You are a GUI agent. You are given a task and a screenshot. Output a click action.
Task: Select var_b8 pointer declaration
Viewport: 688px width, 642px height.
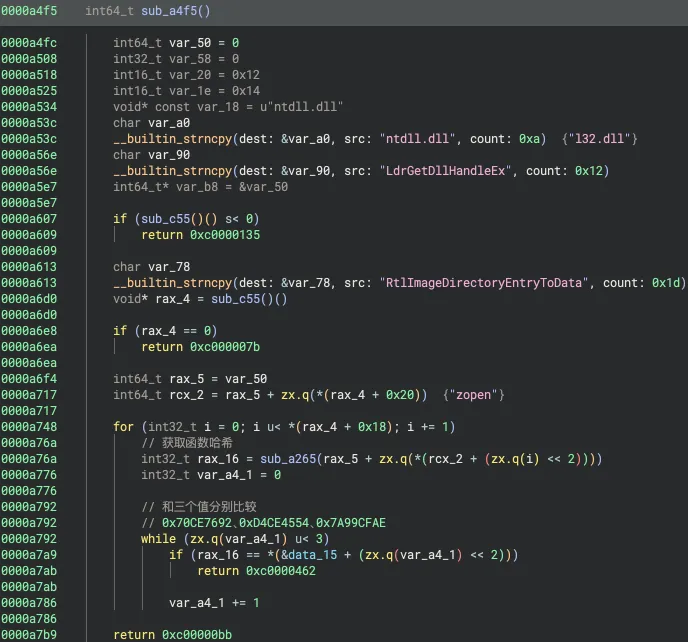[x=201, y=187]
